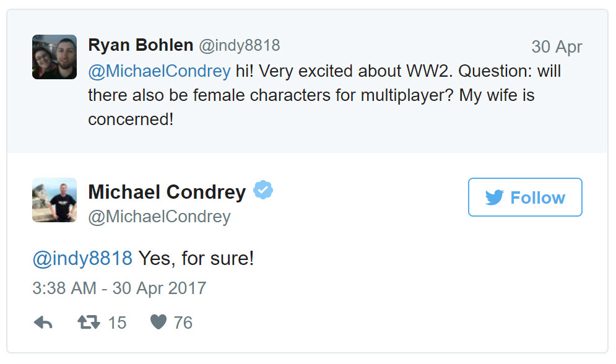
Task: Click the like count of 76
Action: (x=183, y=323)
